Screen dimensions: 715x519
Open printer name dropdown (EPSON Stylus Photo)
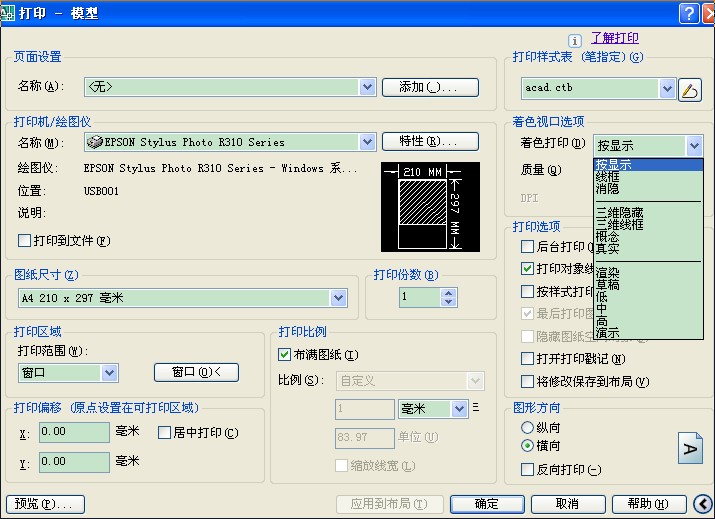point(367,142)
